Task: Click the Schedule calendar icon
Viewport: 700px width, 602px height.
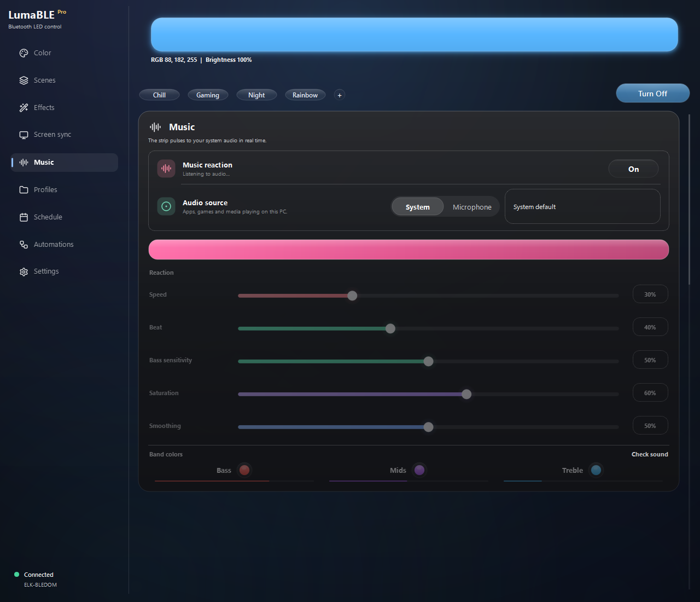Action: click(x=24, y=217)
